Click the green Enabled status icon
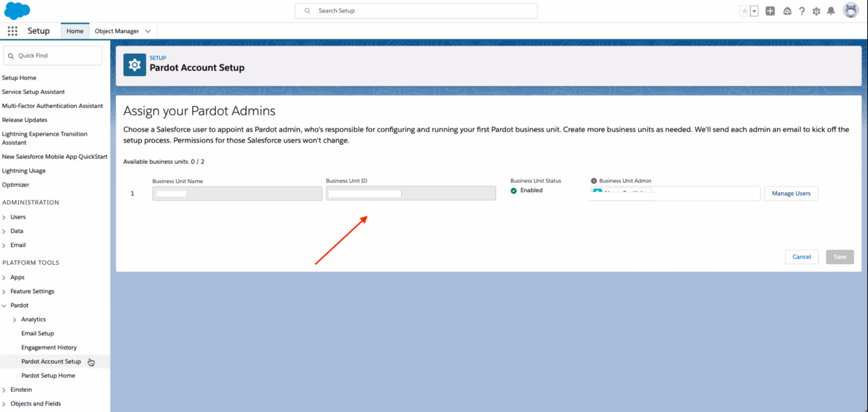Screen dimensions: 868x412 [x=514, y=191]
